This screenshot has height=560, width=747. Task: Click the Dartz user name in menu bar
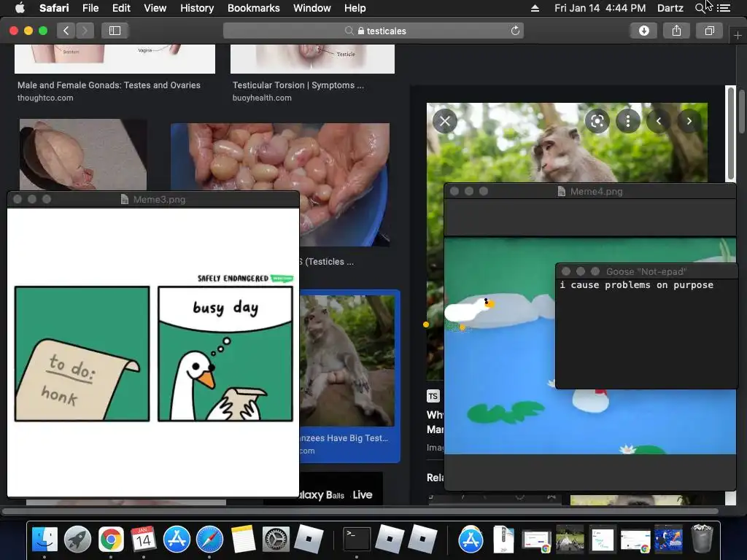(670, 8)
